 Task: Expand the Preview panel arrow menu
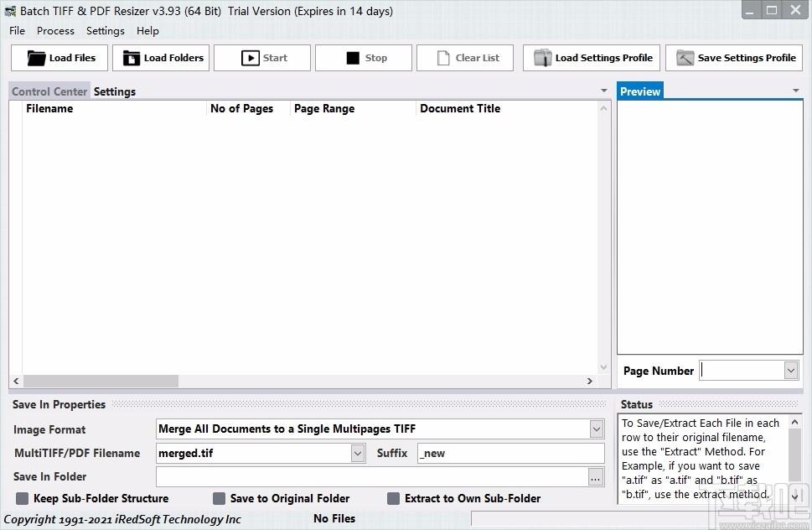click(x=796, y=91)
